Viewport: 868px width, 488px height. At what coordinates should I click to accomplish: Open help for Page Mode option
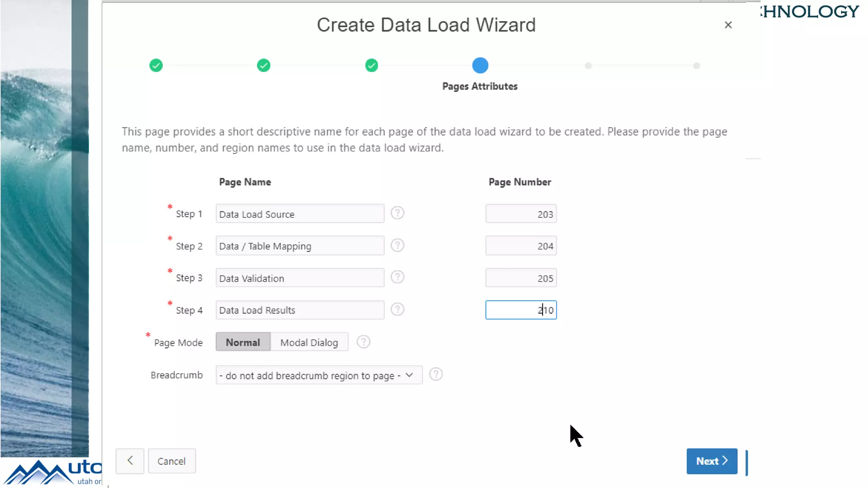pos(363,342)
